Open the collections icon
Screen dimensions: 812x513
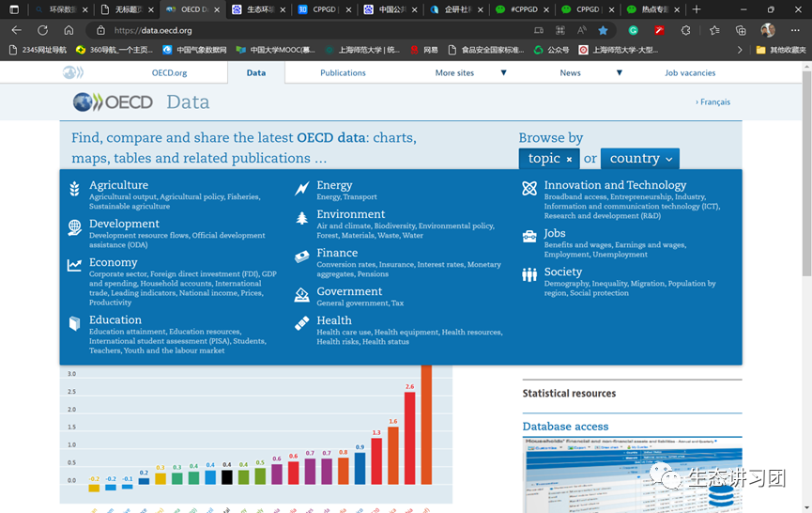[x=741, y=31]
